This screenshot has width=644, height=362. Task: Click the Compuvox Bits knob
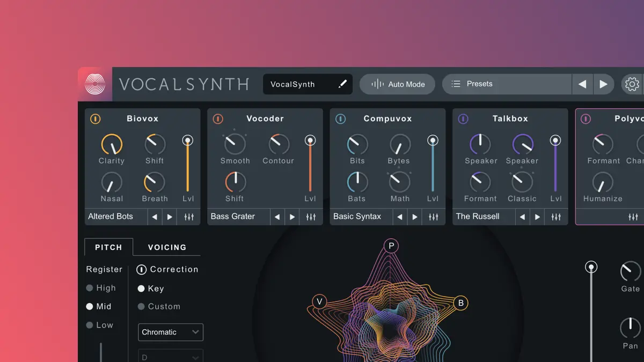357,144
